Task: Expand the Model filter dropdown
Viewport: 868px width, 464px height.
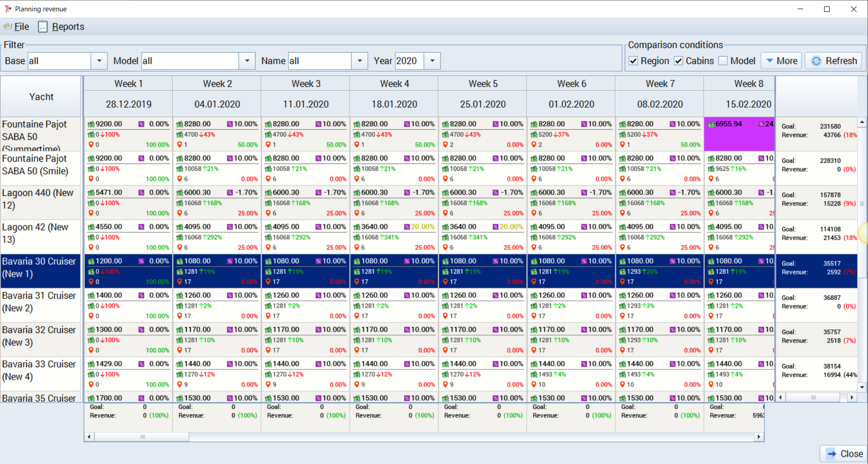Action: (x=247, y=61)
